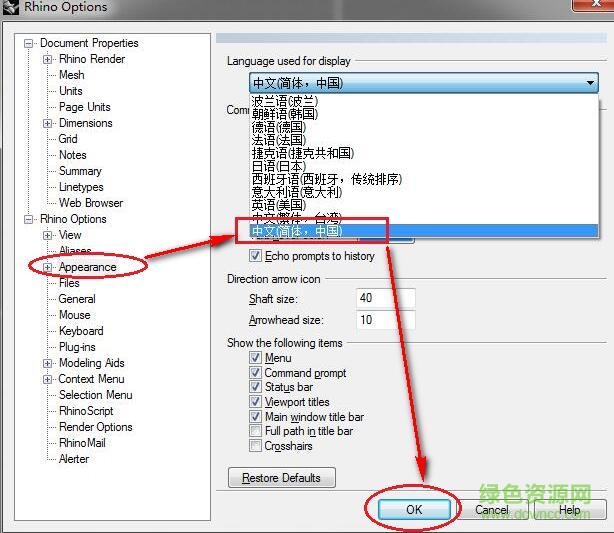Image resolution: width=614 pixels, height=533 pixels.
Task: Select Web Browser tree item
Action: pos(91,203)
